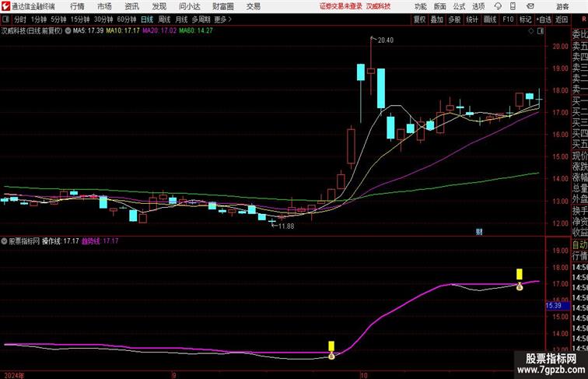This screenshot has width=588, height=379.
Task: Open the 资讯 menu
Action: tap(132, 6)
